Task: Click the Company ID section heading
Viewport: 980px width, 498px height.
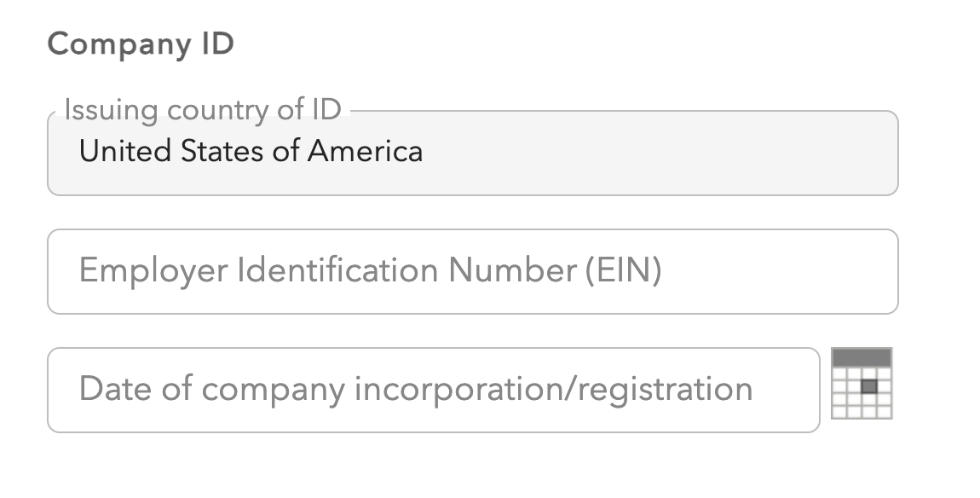Action: (141, 44)
